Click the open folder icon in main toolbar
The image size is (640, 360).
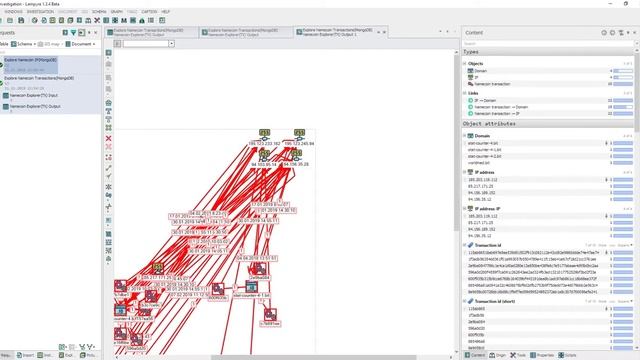pos(10,20)
